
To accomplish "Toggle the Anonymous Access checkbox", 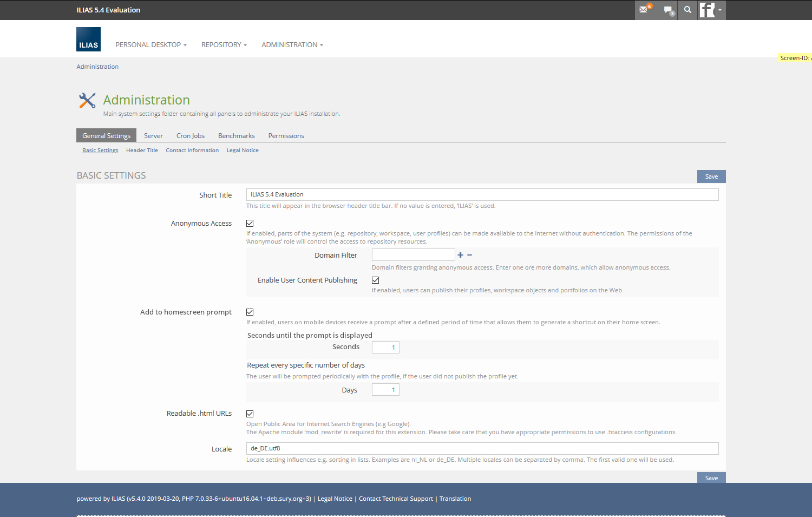I will coord(250,223).
